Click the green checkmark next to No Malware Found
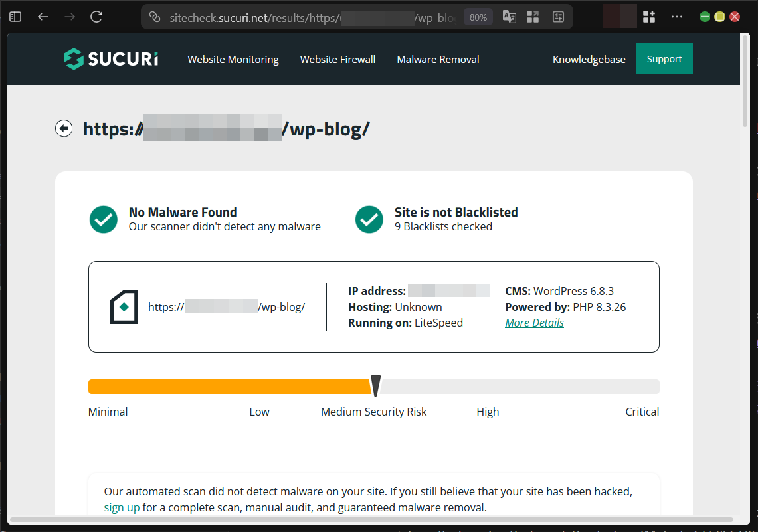 [x=103, y=219]
